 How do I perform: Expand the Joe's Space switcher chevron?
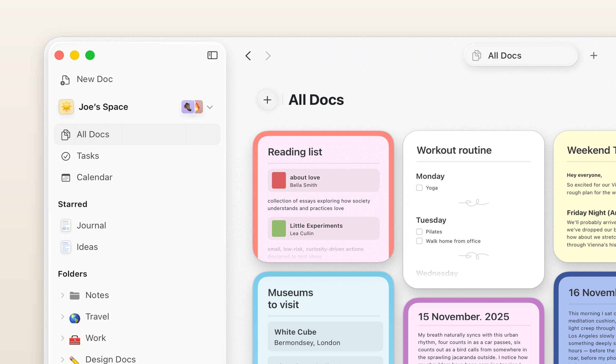click(x=210, y=107)
